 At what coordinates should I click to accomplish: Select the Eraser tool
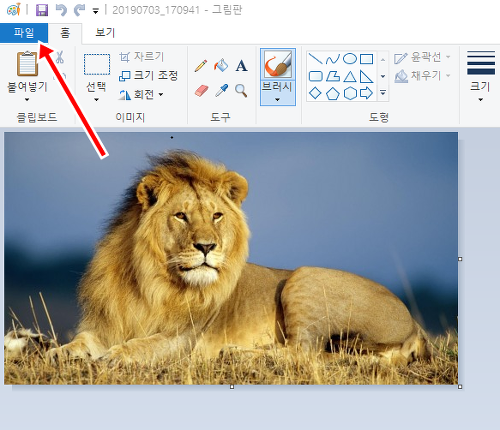[x=201, y=90]
